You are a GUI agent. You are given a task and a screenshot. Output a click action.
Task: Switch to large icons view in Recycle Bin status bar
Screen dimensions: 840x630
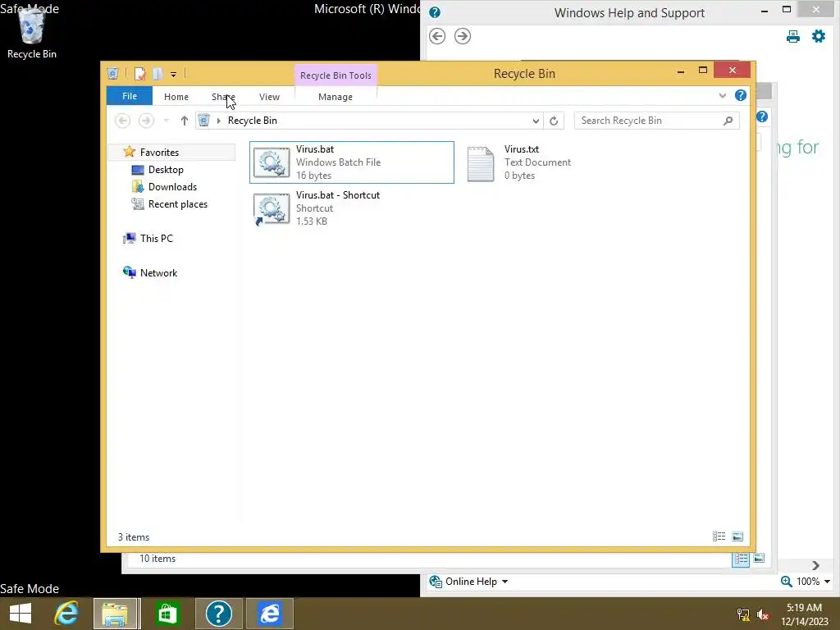[x=737, y=536]
